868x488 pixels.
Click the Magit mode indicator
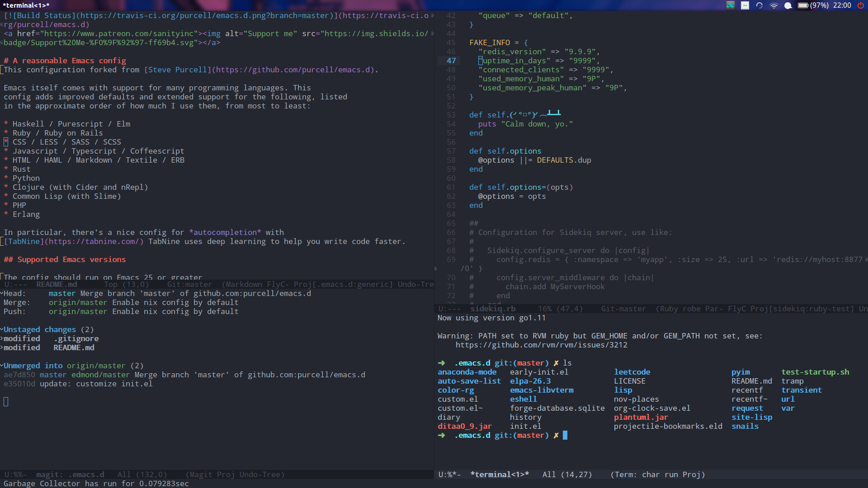[x=201, y=474]
